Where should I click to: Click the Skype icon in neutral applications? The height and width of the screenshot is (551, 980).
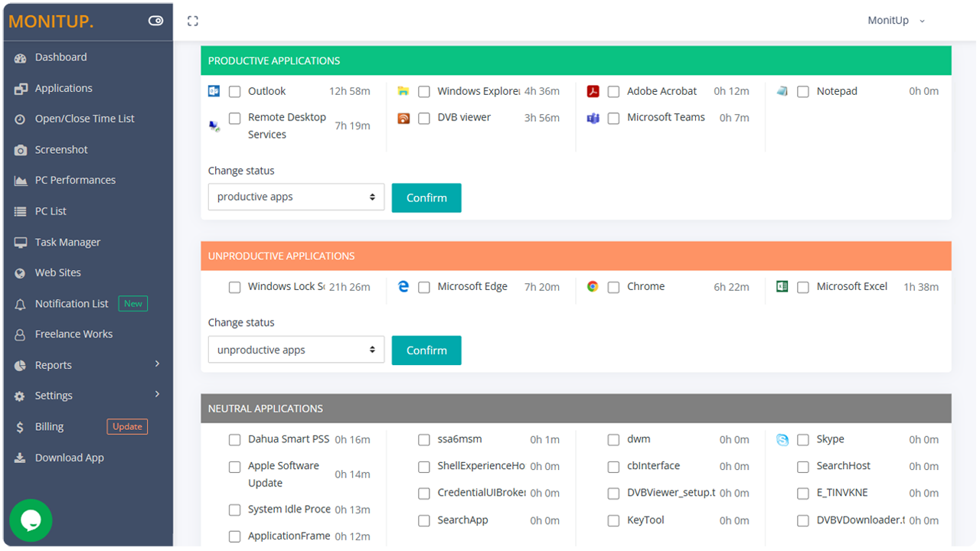point(782,439)
